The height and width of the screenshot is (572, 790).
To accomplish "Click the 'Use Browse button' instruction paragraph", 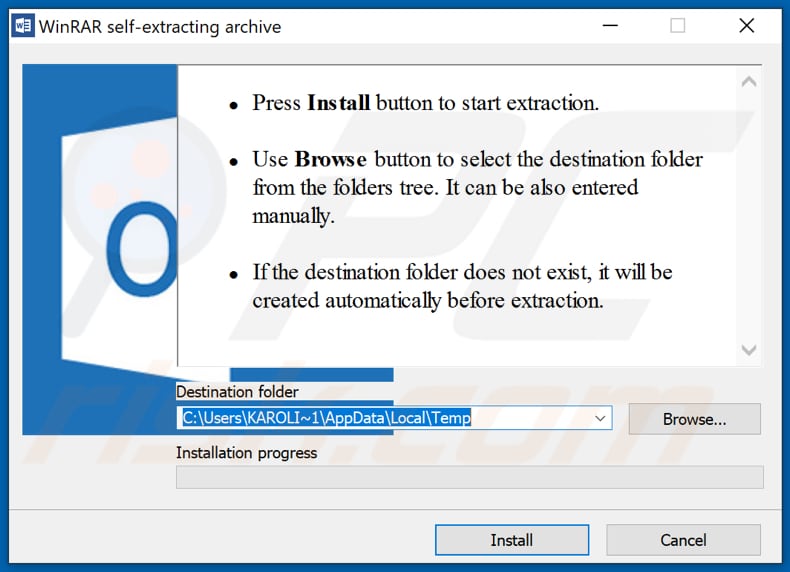I will click(x=476, y=187).
